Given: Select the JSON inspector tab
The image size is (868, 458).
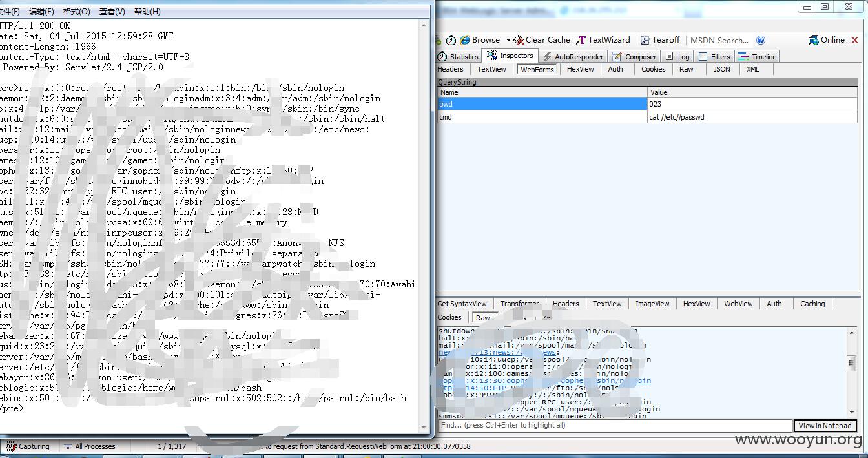Looking at the screenshot, I should coord(722,69).
